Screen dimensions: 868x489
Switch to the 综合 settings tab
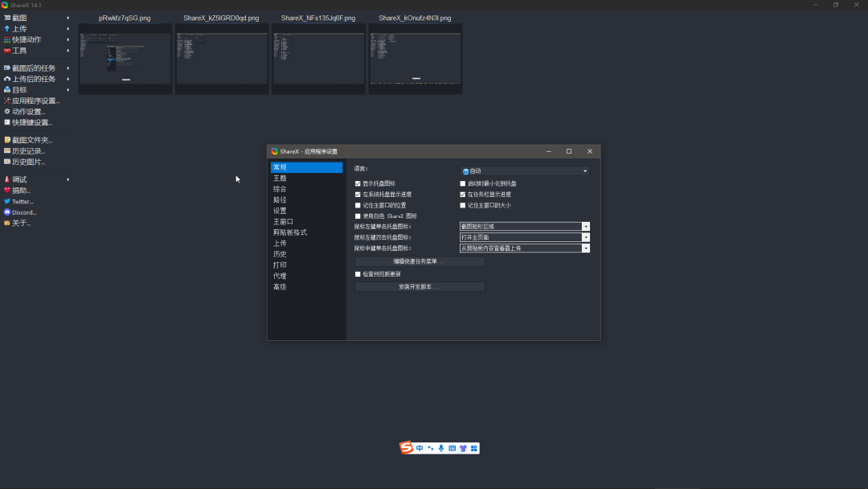coord(307,189)
